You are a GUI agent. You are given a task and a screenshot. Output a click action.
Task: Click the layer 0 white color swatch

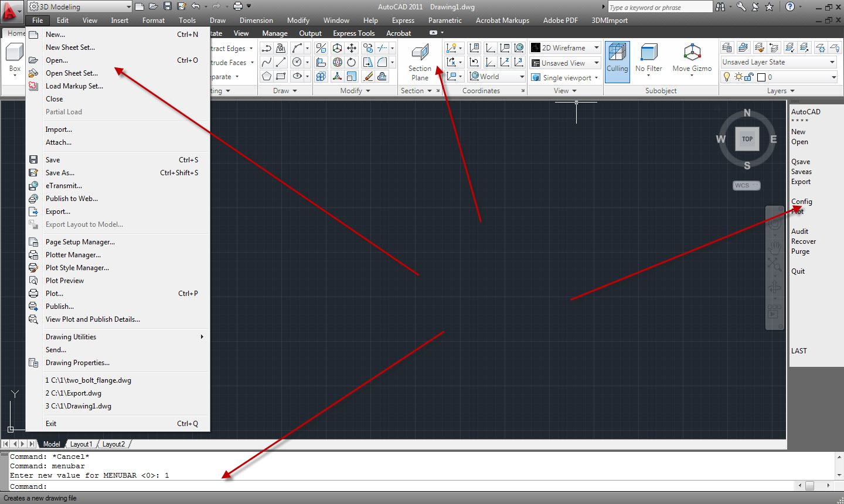click(761, 77)
